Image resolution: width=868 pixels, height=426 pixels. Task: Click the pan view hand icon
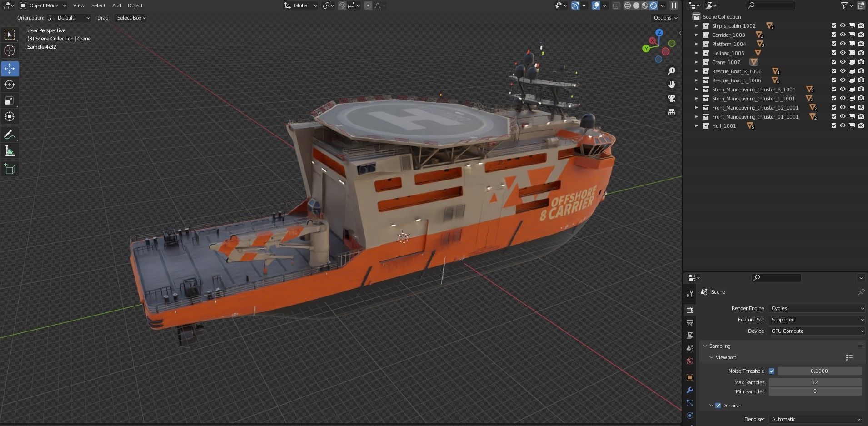pos(672,85)
